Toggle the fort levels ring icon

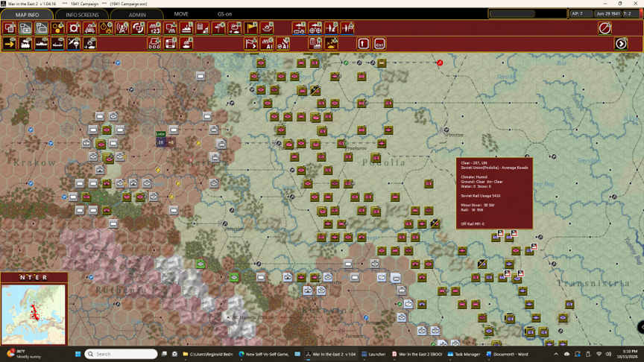pos(74,28)
